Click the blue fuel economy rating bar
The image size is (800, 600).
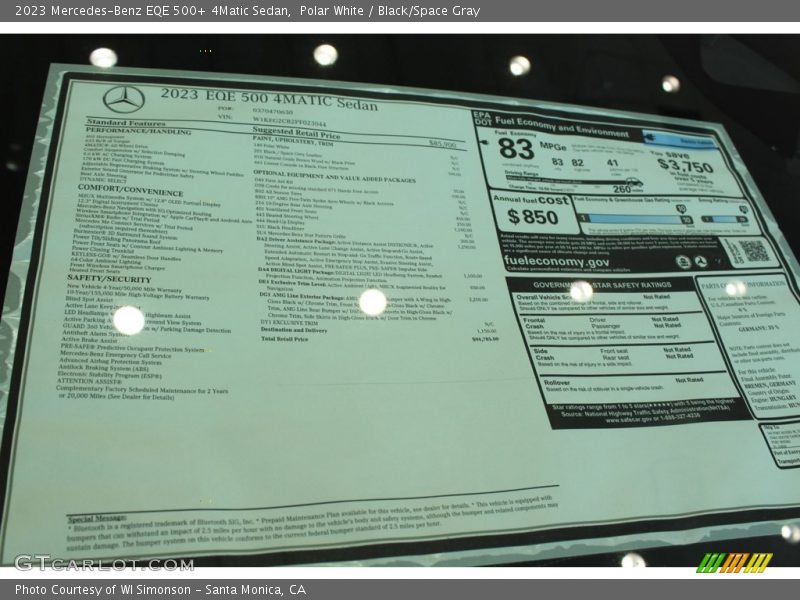pos(635,219)
